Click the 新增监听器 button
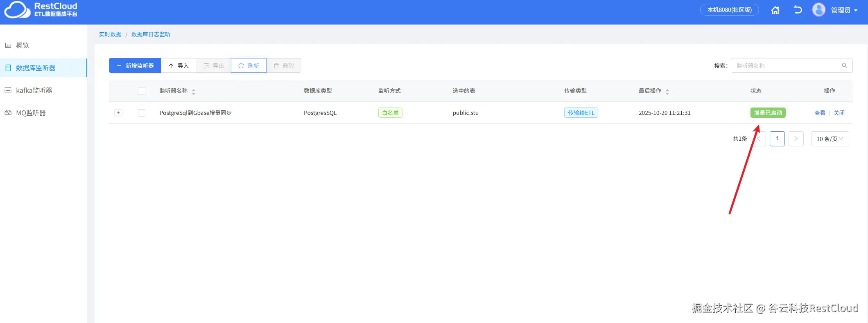Screen dimensions: 868x323 click(135, 66)
